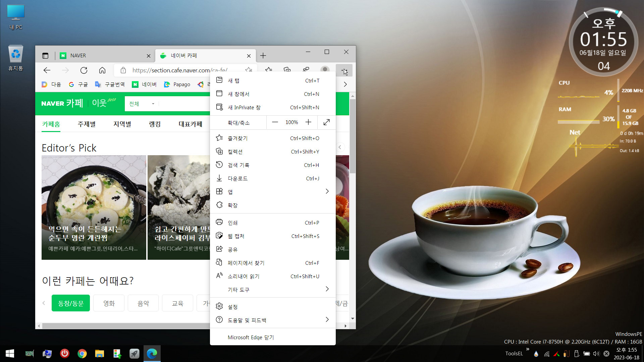Click the NAVER 카페 logo
Screen dimensions: 644x362
click(62, 103)
